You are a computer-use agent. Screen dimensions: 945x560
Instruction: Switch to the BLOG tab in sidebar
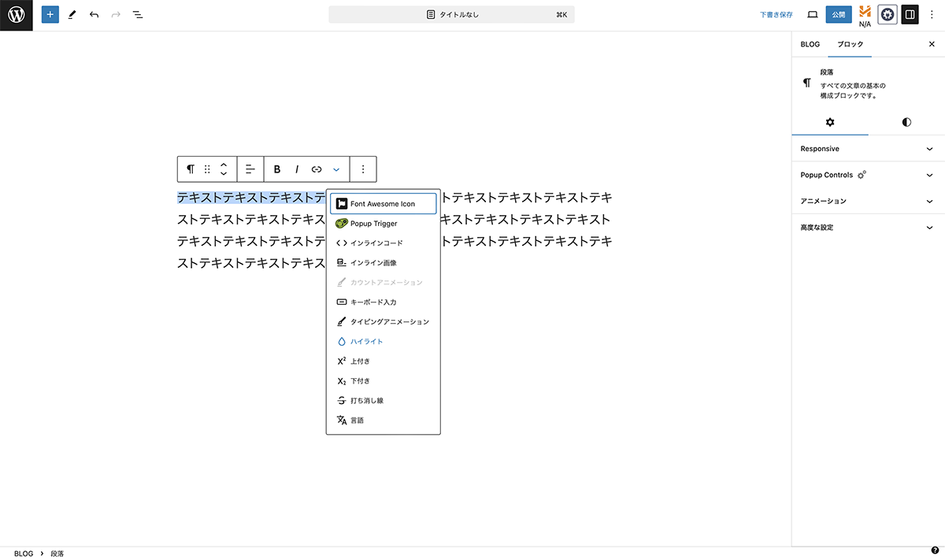(810, 45)
